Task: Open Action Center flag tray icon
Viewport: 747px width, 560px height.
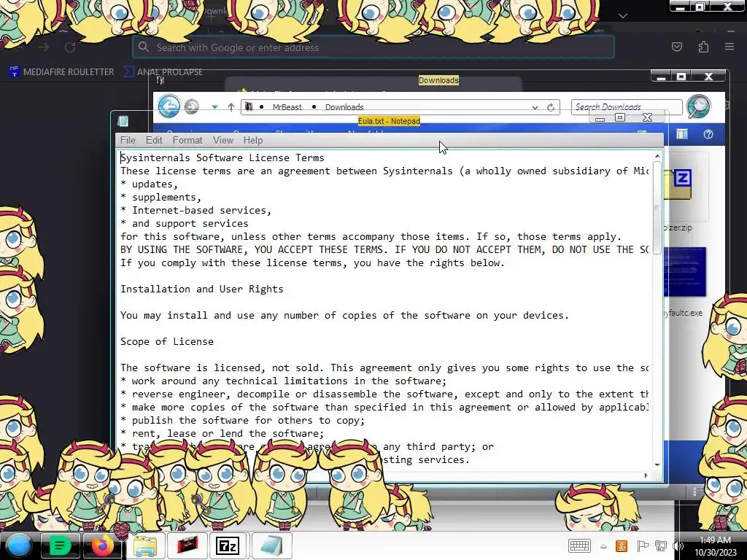Action: point(642,546)
